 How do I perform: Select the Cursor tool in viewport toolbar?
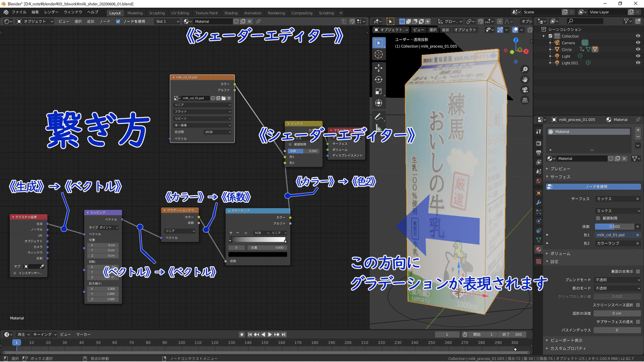379,54
